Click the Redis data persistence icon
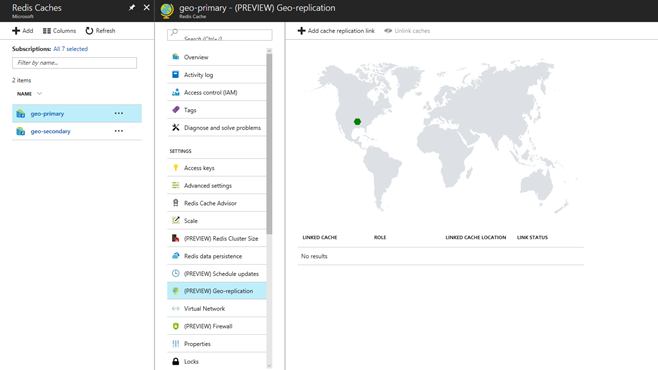 175,255
